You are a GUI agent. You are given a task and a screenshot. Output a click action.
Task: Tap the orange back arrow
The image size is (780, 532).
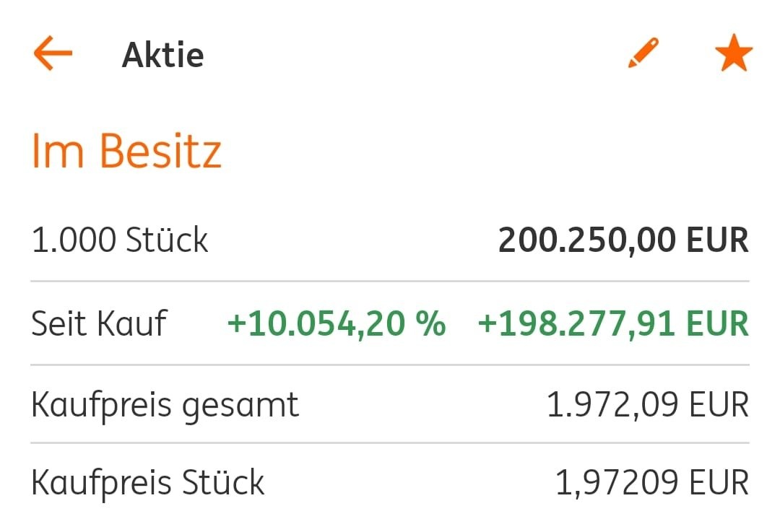[x=53, y=54]
